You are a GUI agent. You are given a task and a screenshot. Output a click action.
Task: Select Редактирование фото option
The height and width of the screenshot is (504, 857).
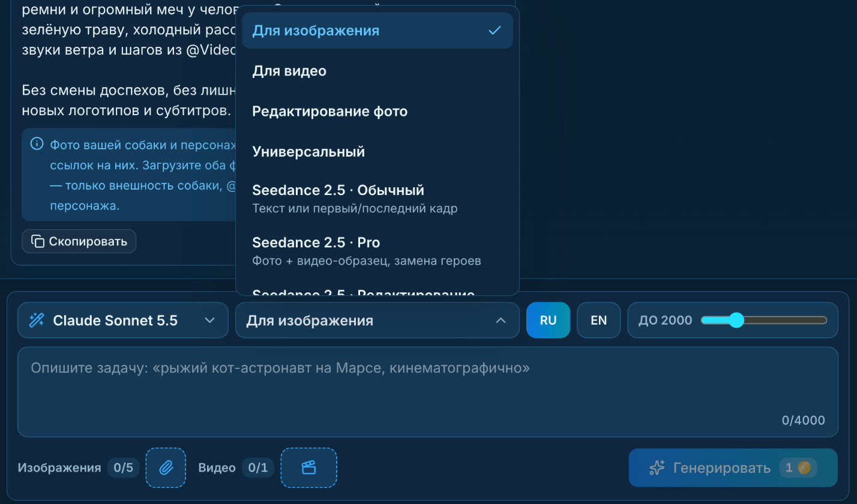coord(377,111)
